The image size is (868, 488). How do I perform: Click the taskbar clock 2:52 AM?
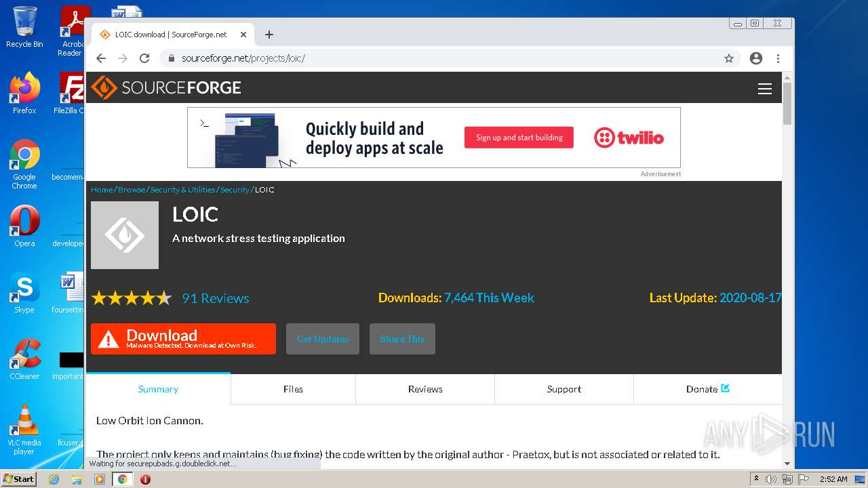tap(833, 479)
